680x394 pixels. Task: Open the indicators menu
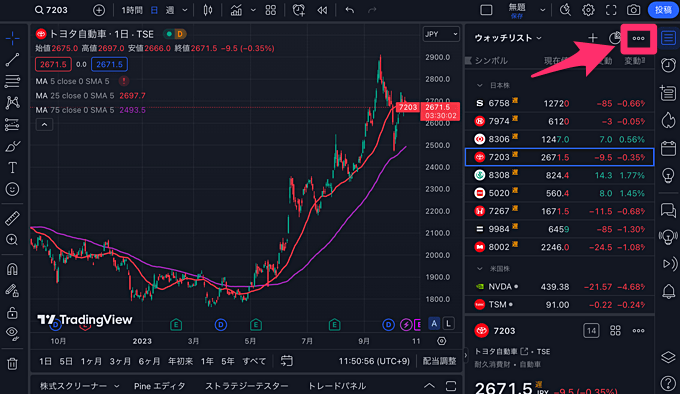(236, 10)
